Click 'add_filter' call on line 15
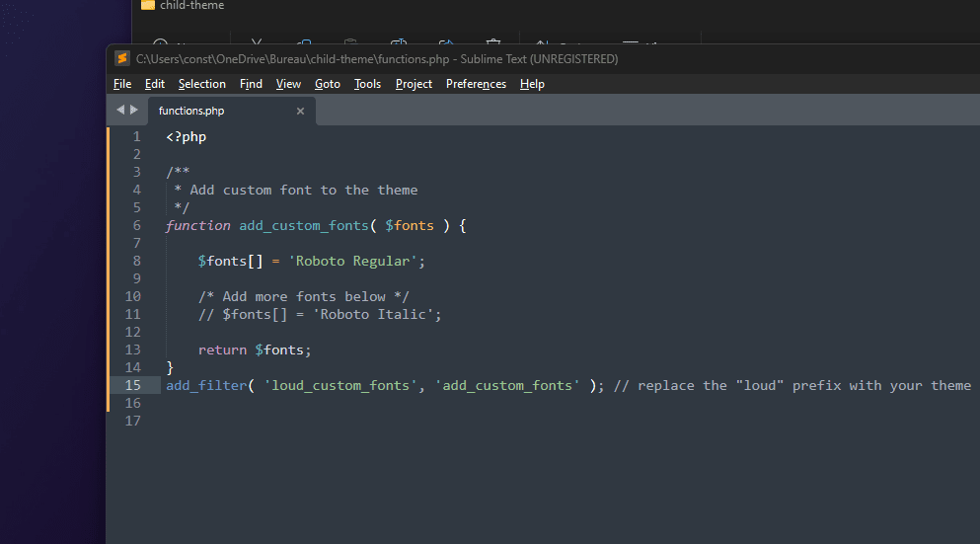This screenshot has width=980, height=544. coord(206,386)
